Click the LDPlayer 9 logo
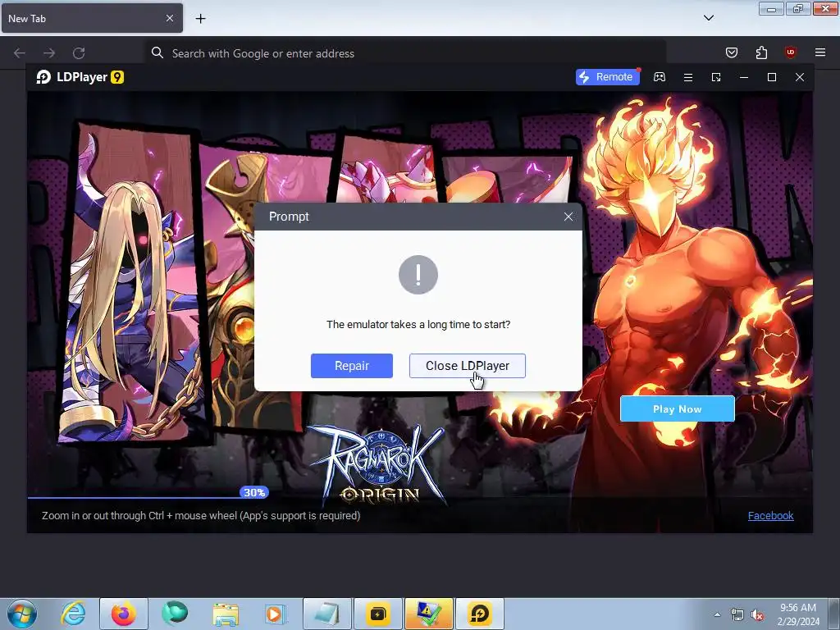The image size is (840, 630). click(80, 77)
